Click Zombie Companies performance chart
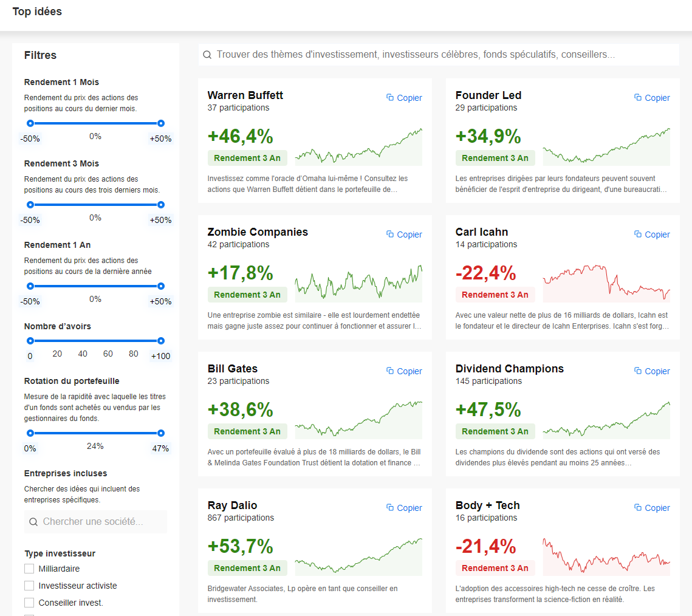Image resolution: width=692 pixels, height=616 pixels. 359,283
